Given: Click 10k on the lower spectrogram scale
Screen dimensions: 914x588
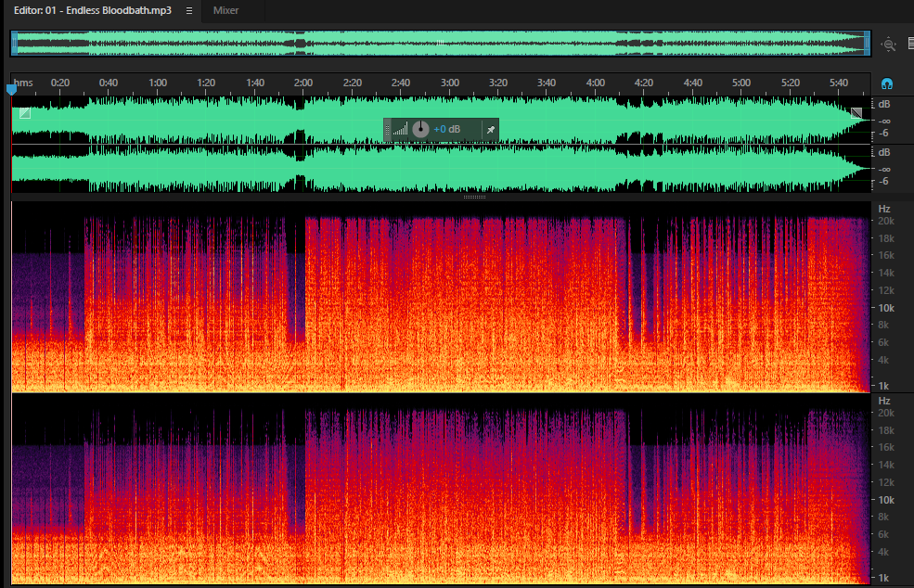Looking at the screenshot, I should (886, 500).
